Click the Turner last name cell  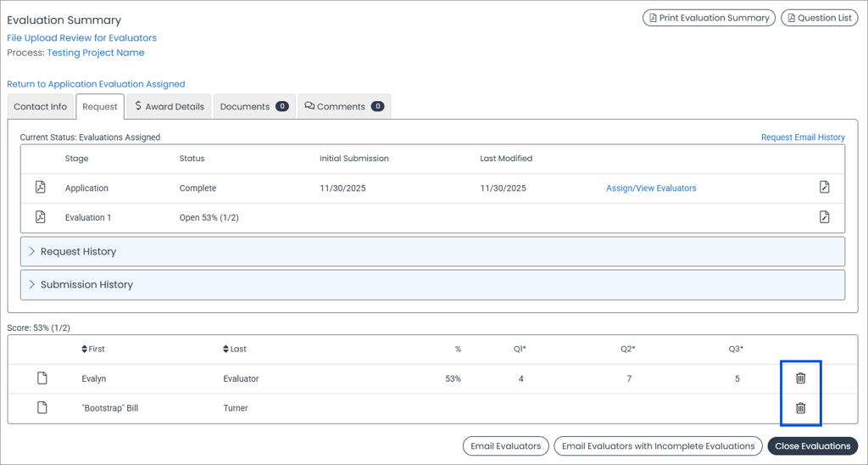[236, 408]
